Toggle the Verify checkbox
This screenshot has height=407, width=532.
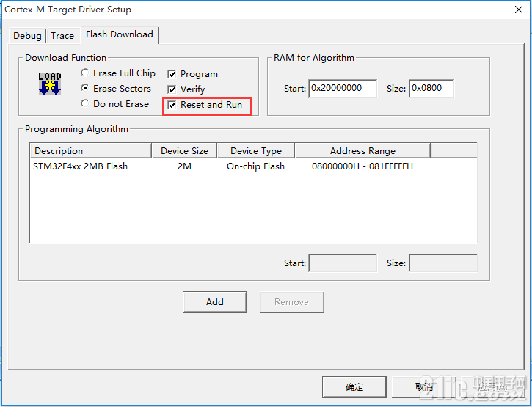(x=172, y=89)
